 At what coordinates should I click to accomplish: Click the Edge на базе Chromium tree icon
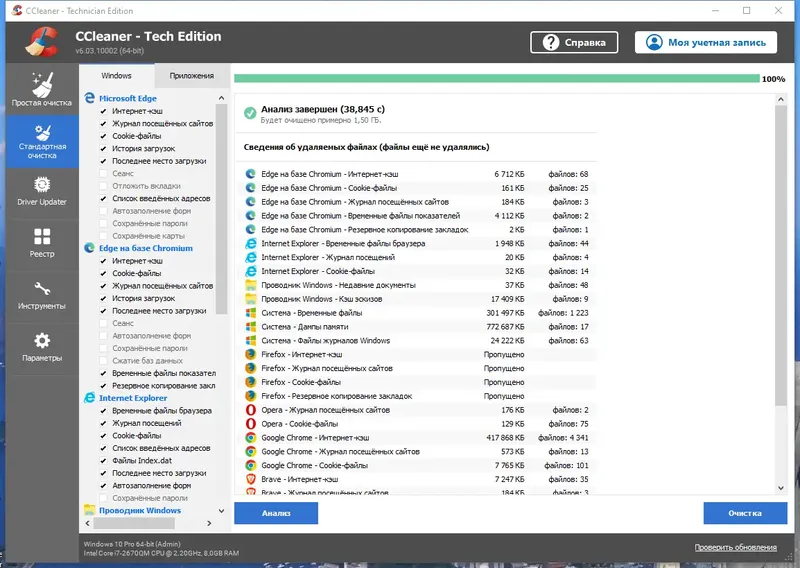pos(90,248)
